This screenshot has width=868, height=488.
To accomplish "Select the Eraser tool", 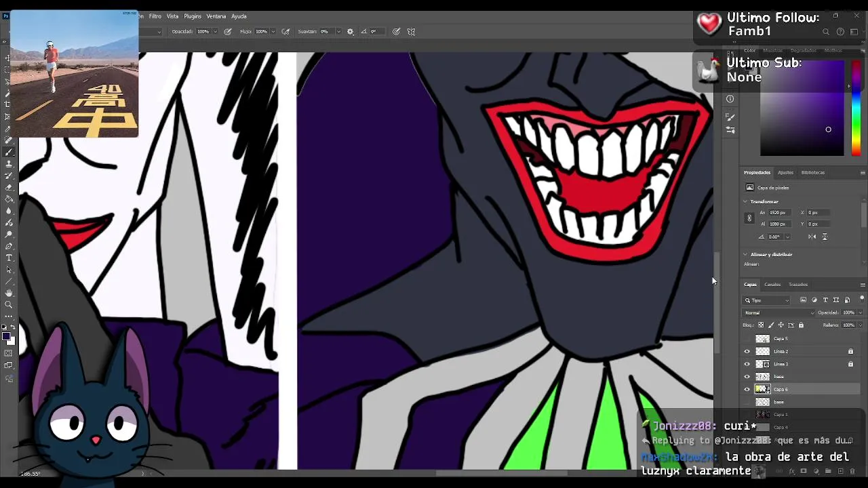I will 9,187.
